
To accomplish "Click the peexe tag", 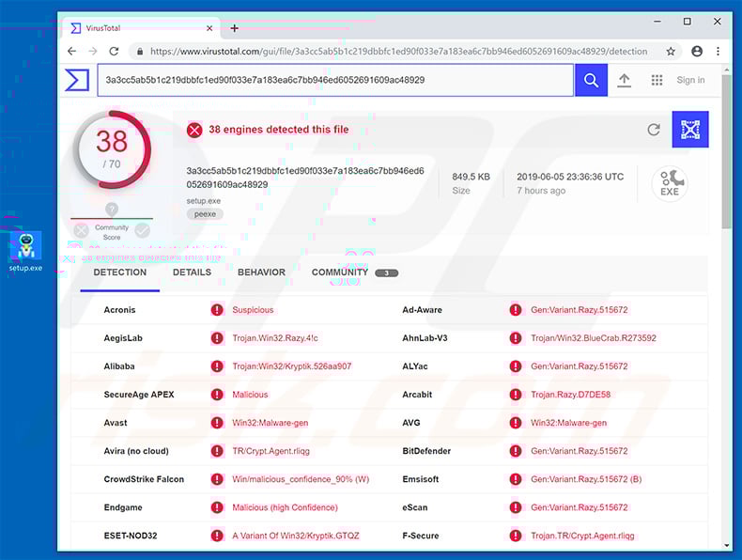I will click(x=205, y=214).
